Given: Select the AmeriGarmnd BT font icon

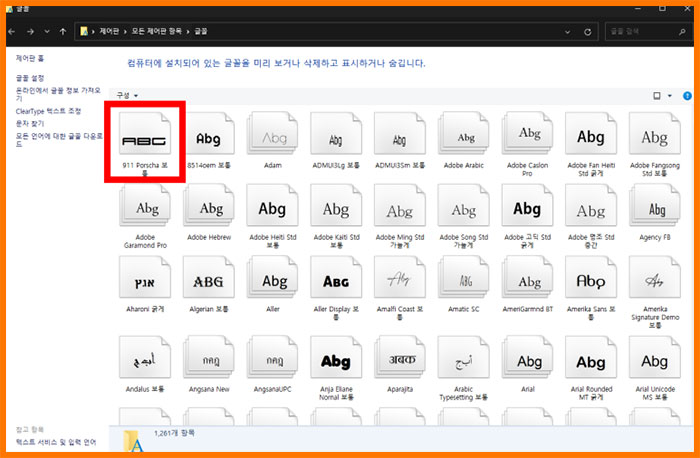Looking at the screenshot, I should pos(527,278).
